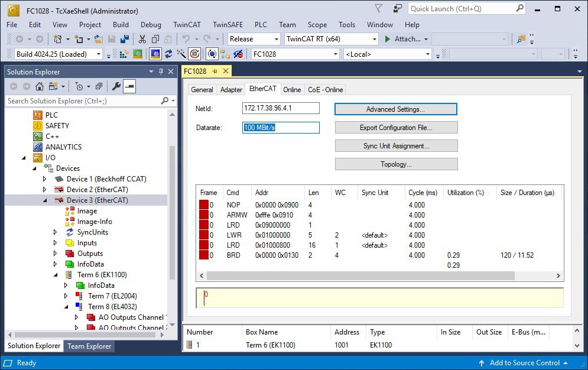588x370 pixels.
Task: Click the NetId input field
Action: click(281, 108)
